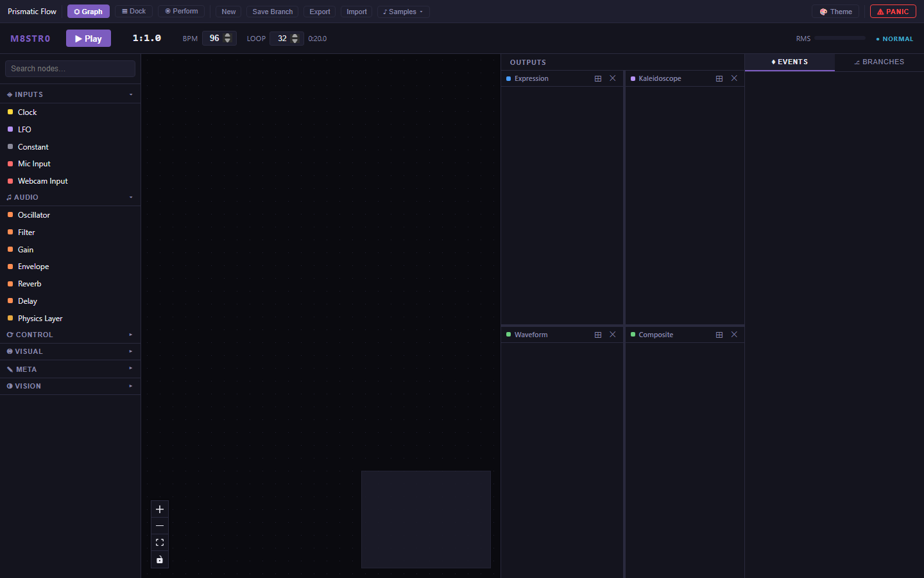Add a Constant node
The height and width of the screenshot is (578, 924).
70,147
